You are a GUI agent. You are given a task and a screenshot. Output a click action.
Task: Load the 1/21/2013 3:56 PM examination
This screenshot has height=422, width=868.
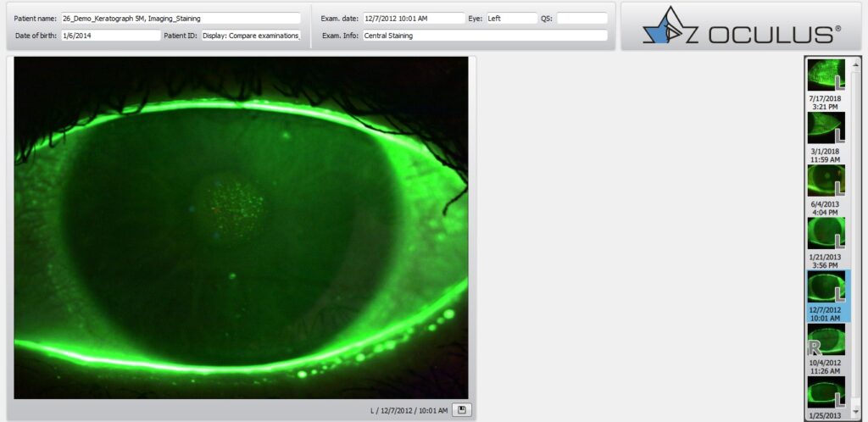826,233
